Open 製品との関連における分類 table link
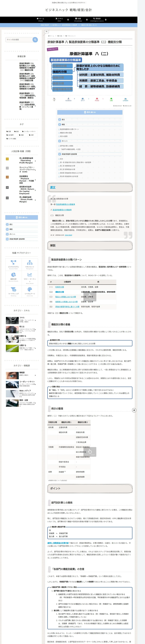145x644 pixels. pos(65,297)
